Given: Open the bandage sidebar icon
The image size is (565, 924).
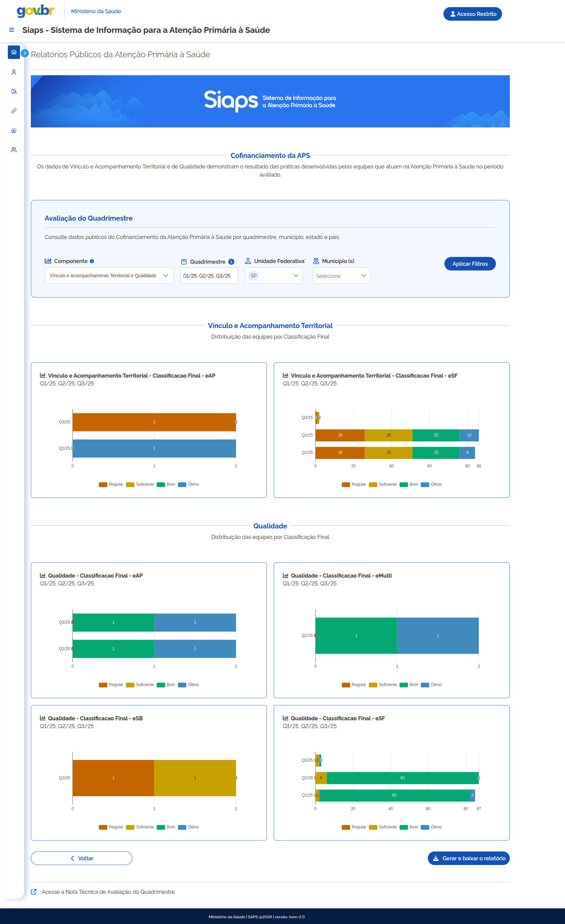Looking at the screenshot, I should click(14, 111).
